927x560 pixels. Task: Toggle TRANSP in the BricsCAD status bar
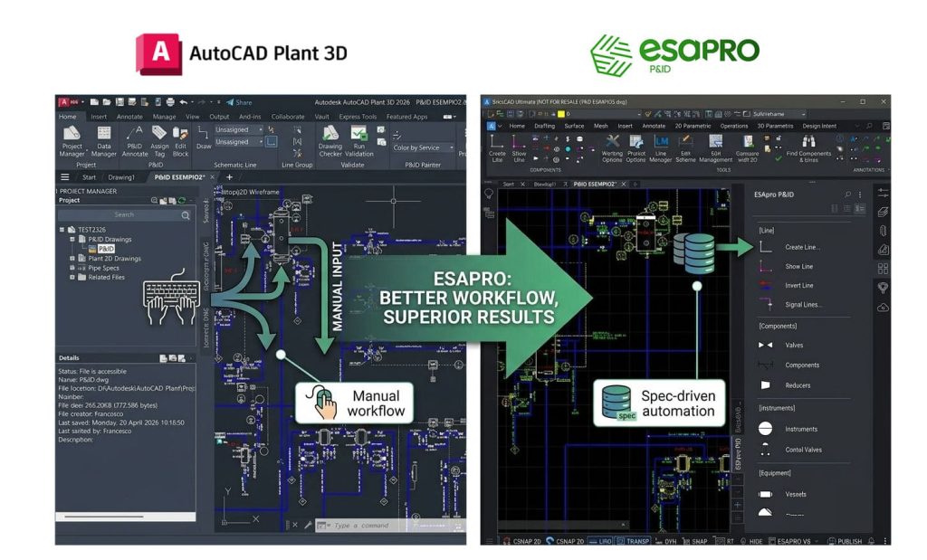pyautogui.click(x=633, y=541)
